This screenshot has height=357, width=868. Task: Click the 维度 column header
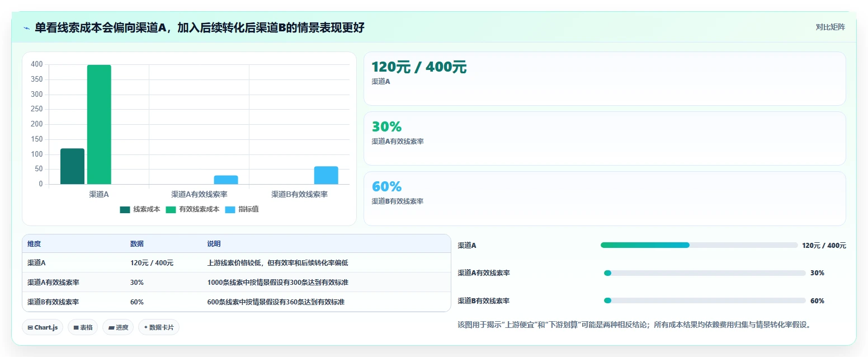(x=34, y=244)
